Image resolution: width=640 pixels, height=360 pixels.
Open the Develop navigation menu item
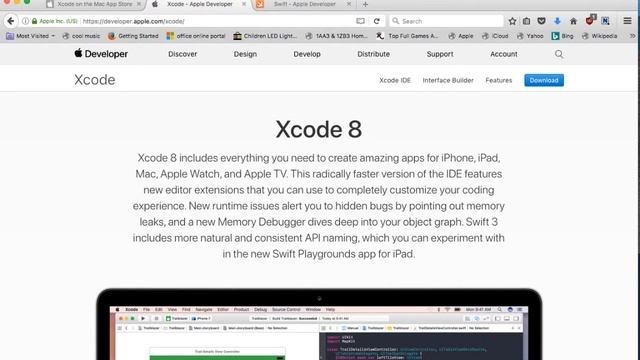[x=307, y=54]
